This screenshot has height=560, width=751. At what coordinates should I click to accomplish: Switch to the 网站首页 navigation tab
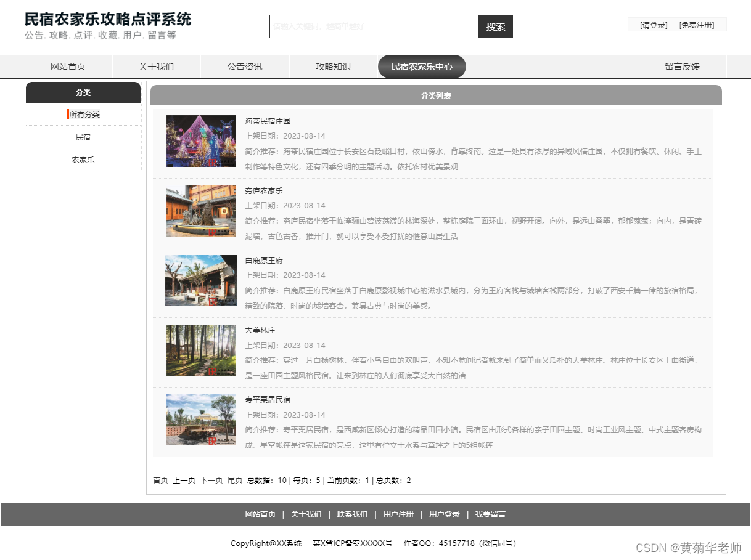coord(67,67)
